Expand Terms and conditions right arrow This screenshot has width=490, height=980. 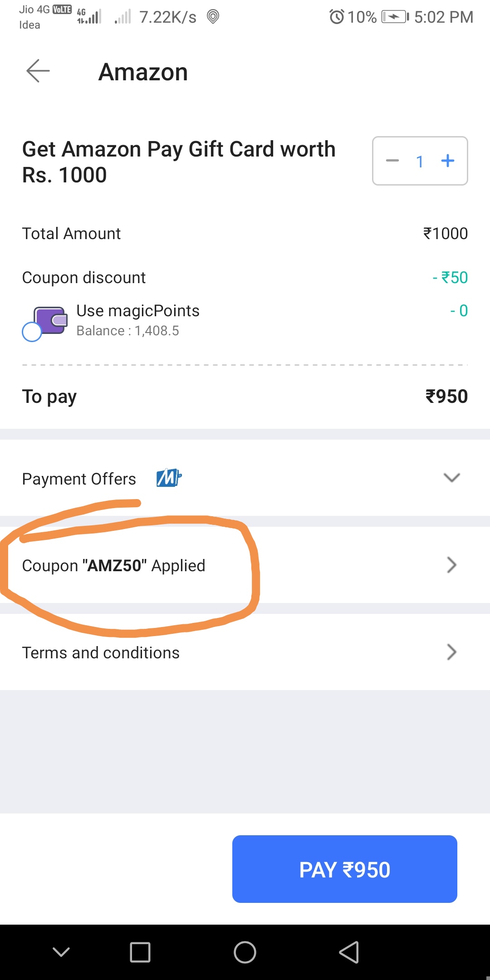[x=451, y=652]
